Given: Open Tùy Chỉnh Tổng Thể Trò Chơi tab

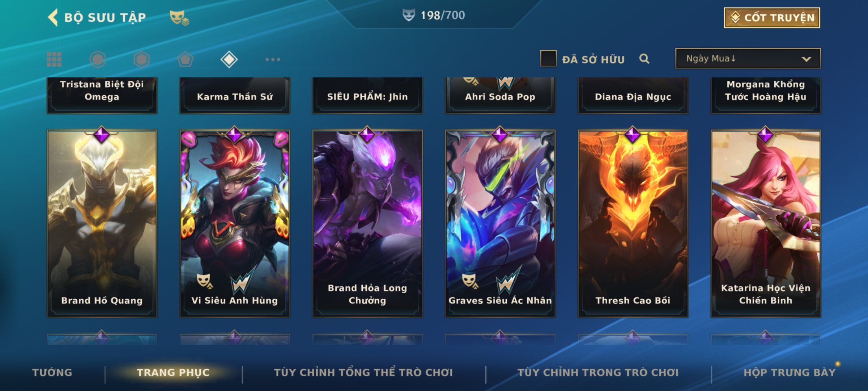Looking at the screenshot, I should coord(363,373).
